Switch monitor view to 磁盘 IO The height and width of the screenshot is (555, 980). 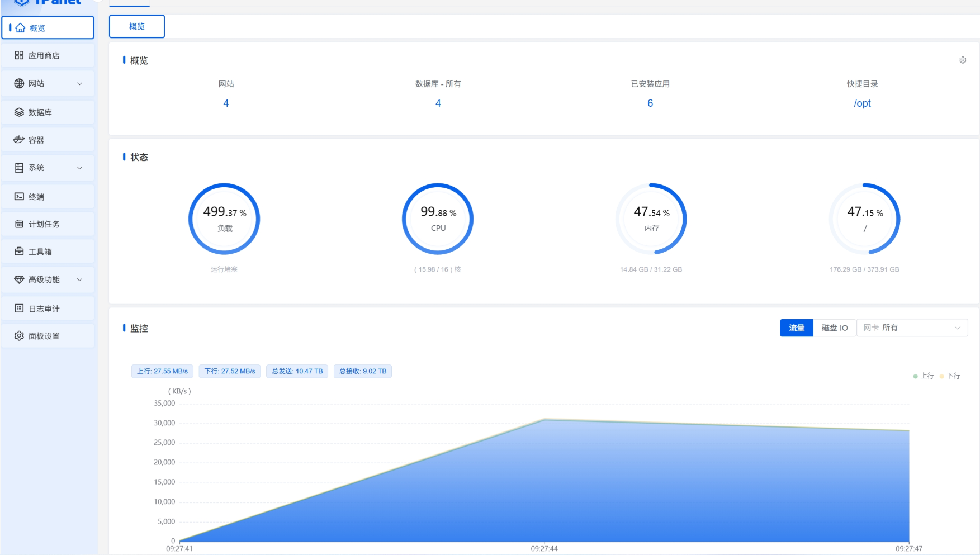pyautogui.click(x=834, y=328)
